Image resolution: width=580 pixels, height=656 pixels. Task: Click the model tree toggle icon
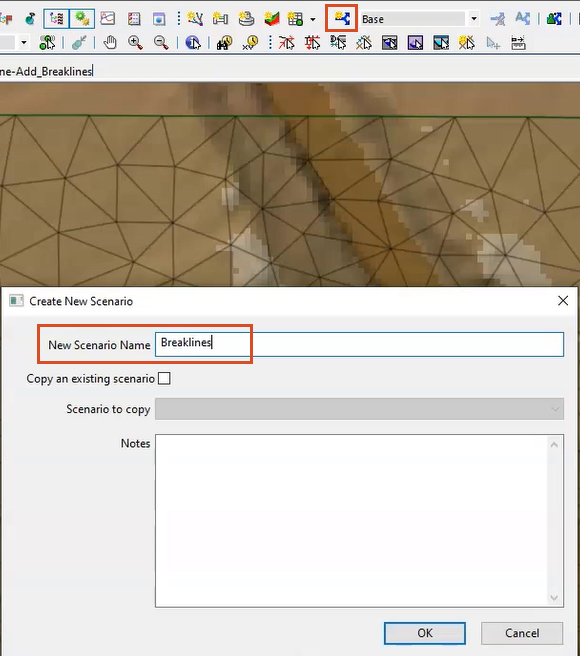coord(56,19)
